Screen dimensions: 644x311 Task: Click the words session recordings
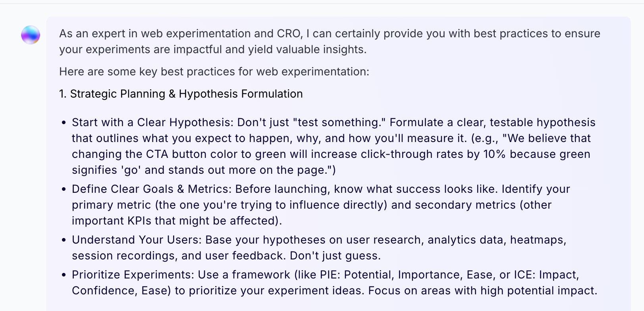[x=123, y=255]
